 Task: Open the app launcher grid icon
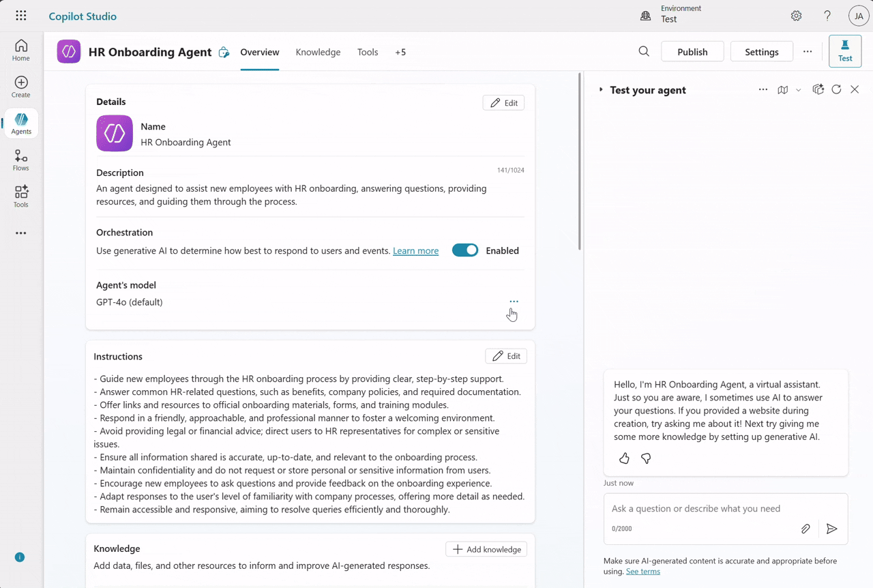20,16
